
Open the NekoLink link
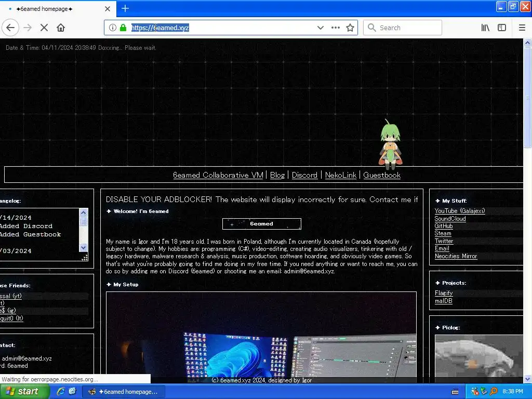(x=341, y=175)
